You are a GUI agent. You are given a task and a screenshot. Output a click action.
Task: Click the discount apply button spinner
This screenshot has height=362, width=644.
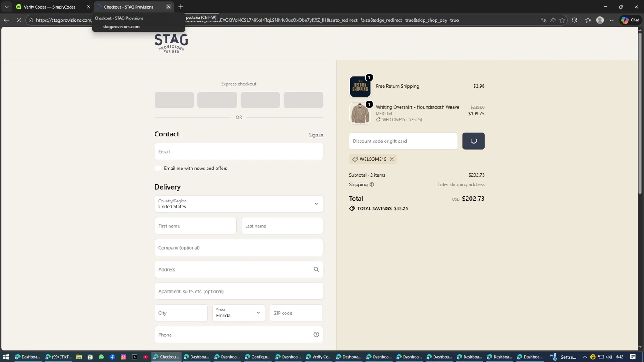click(x=474, y=141)
